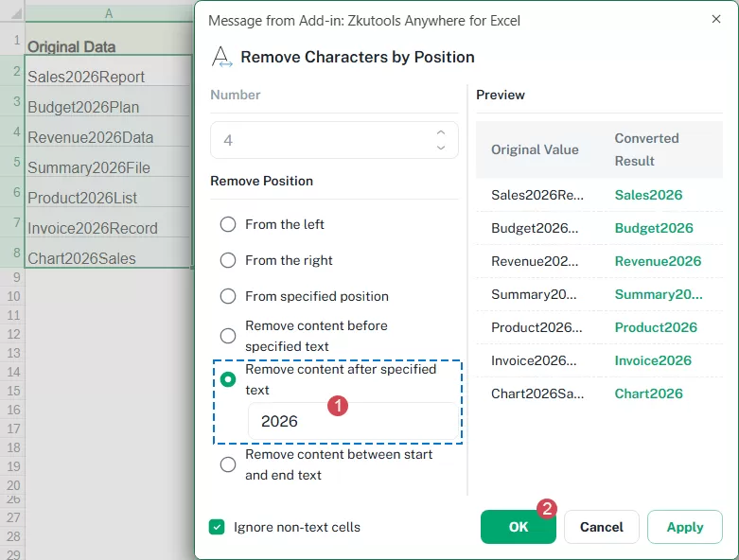Viewport: 739px width, 560px height.
Task: Select row header 15 in Excel
Action: [12, 391]
